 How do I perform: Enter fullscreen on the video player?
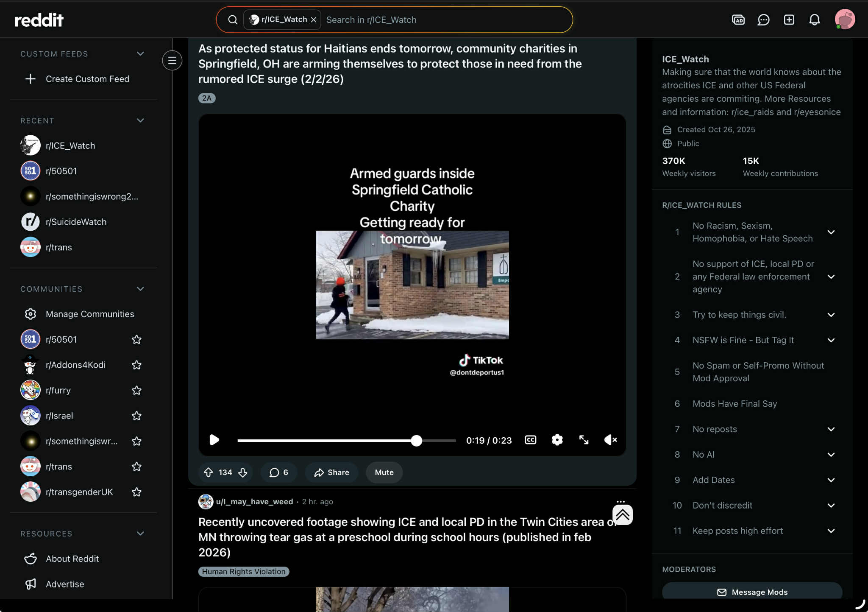click(584, 440)
